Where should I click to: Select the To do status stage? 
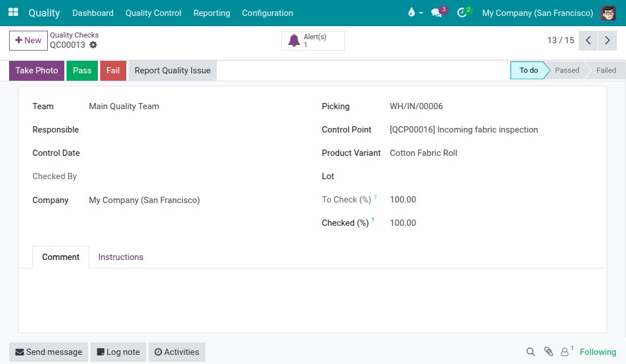pyautogui.click(x=529, y=71)
